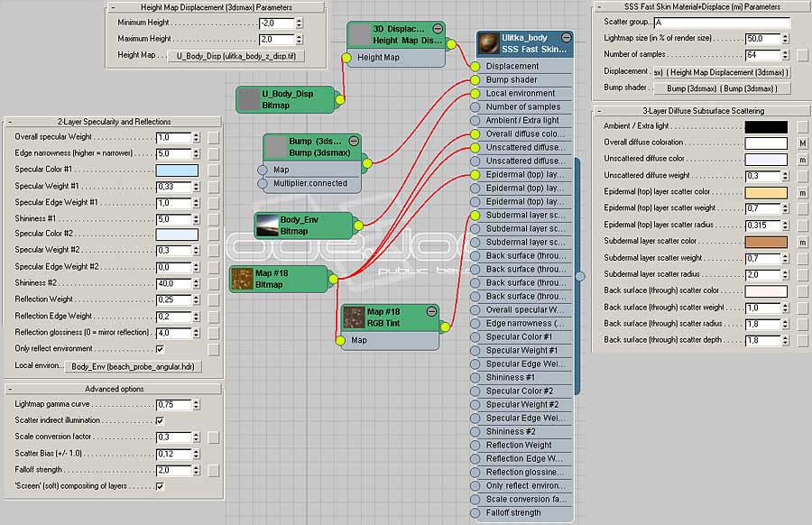Image resolution: width=812 pixels, height=525 pixels.
Task: Collapse the Advanced options rollout
Action: tap(12, 389)
